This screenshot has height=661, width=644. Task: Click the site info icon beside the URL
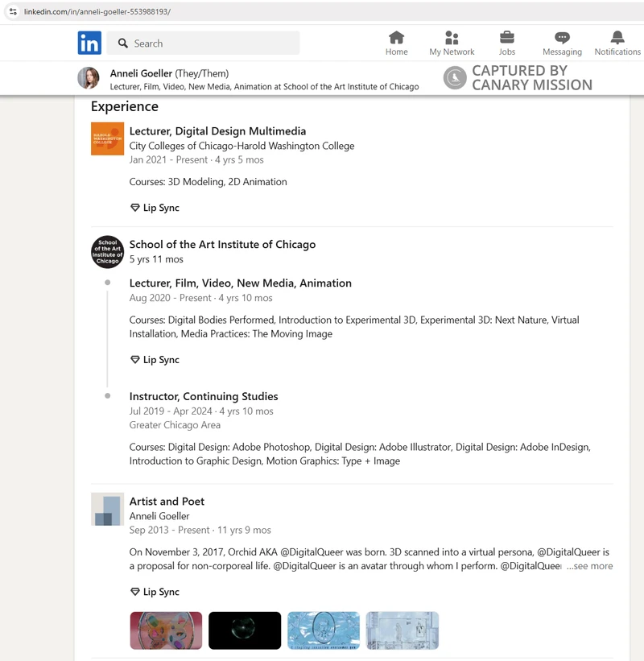13,11
